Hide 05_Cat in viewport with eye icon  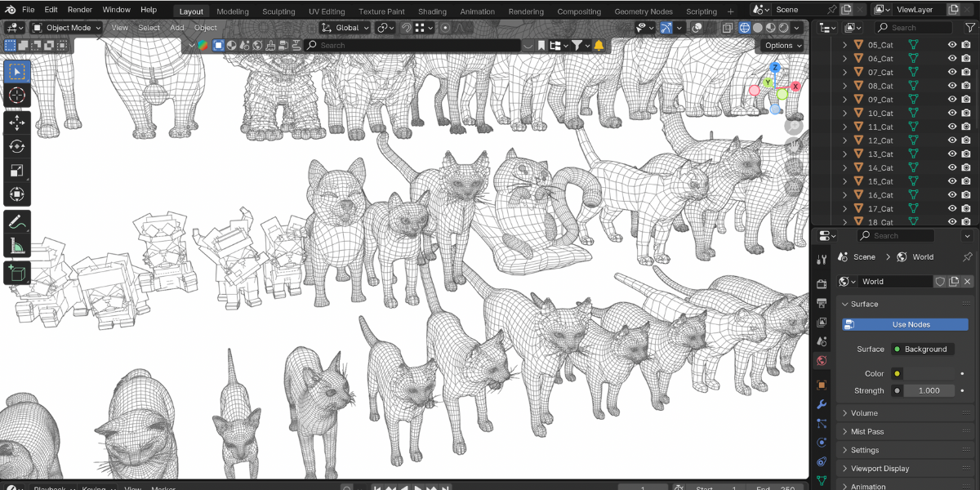tap(952, 45)
